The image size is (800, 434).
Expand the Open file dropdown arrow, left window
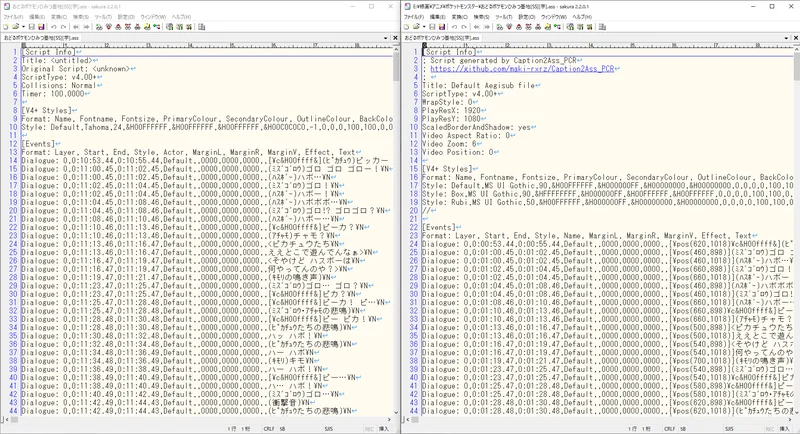(24, 27)
